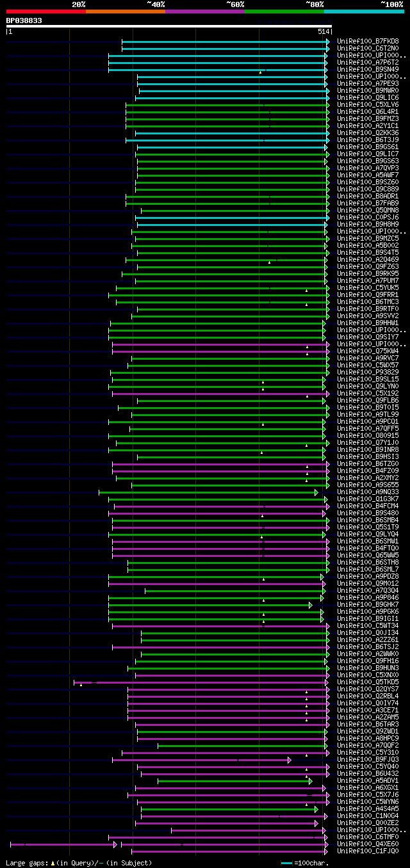This screenshot has width=410, height=868.
Task: Select the UniRef100_P93829 label
Action: click(368, 372)
